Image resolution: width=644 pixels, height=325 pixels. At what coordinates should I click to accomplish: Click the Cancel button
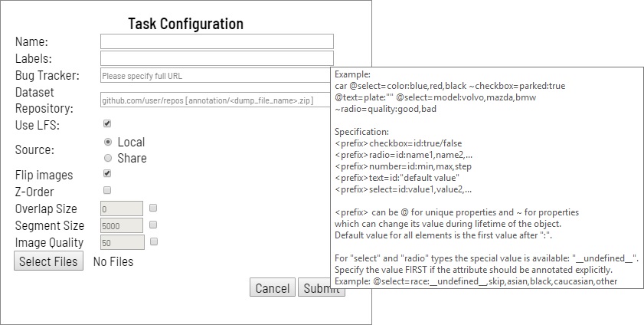(272, 288)
